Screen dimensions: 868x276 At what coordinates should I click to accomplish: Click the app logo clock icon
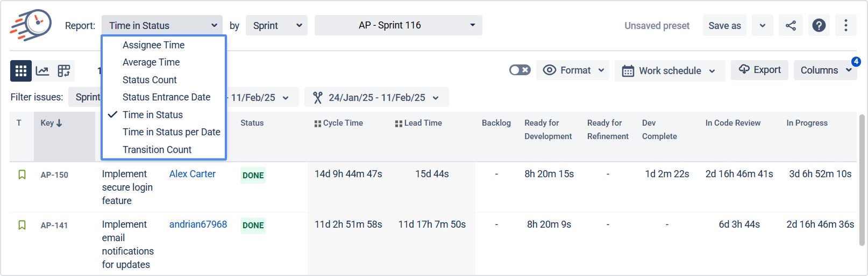(31, 25)
